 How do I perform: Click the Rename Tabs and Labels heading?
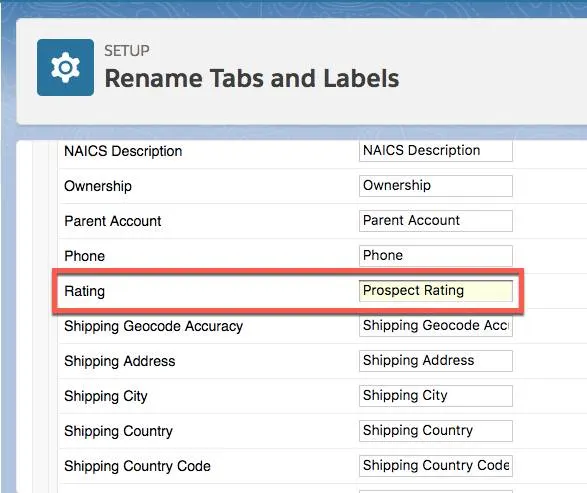coord(252,78)
